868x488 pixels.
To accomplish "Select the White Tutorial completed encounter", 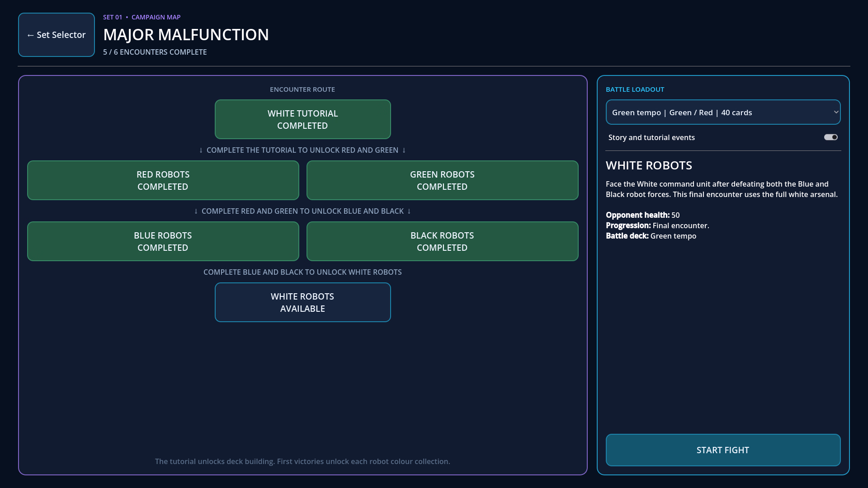I will click(302, 119).
